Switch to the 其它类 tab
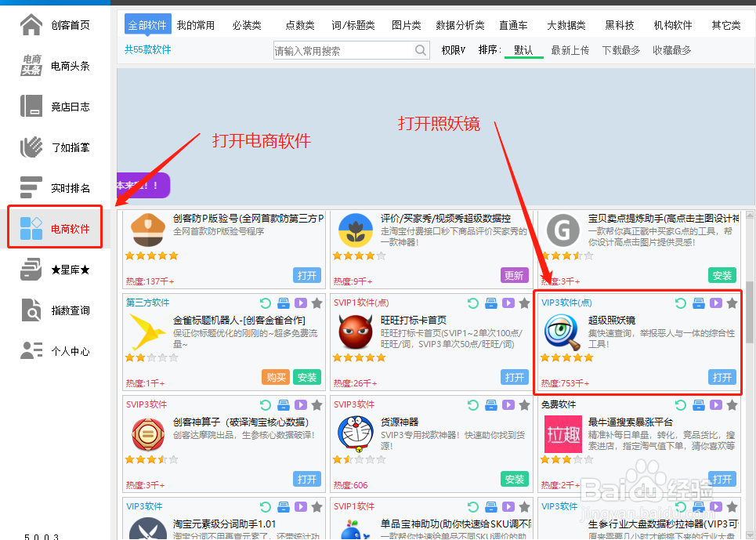This screenshot has width=756, height=540. point(726,25)
